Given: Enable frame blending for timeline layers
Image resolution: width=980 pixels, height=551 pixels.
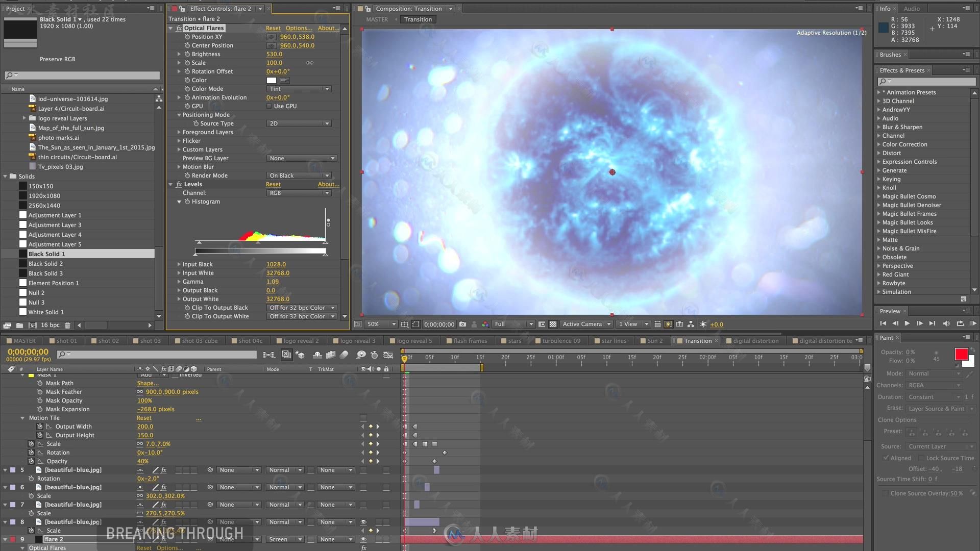Looking at the screenshot, I should [330, 355].
